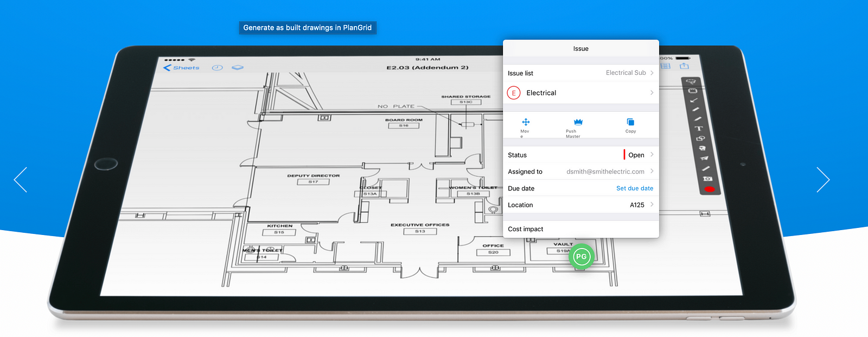Tap the DEPUTY DIRECTOR room label

point(314,176)
